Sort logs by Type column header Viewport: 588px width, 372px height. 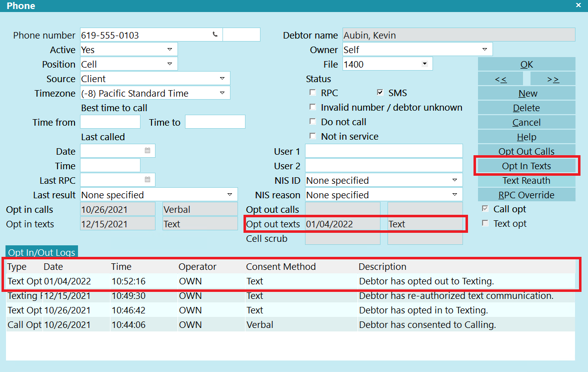[x=17, y=266]
